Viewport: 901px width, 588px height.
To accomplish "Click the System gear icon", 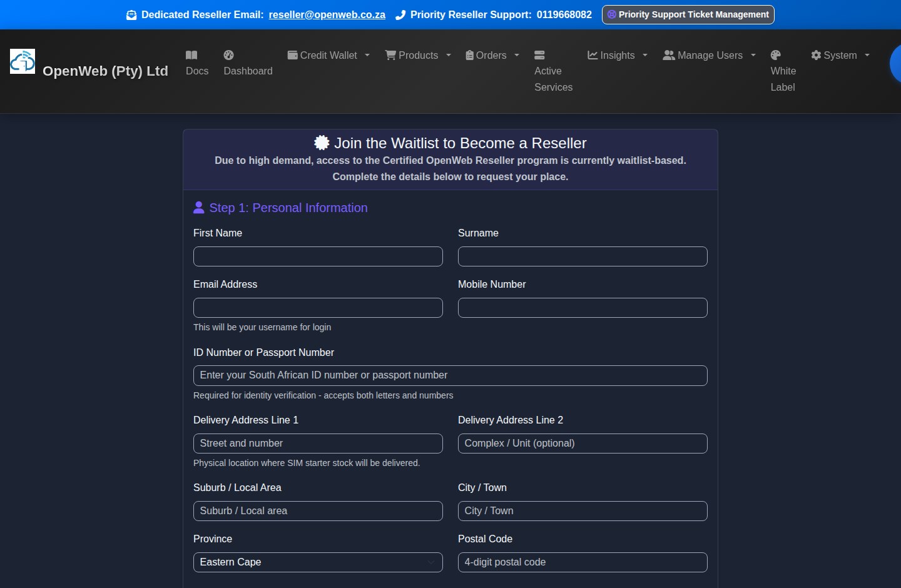I will click(816, 55).
